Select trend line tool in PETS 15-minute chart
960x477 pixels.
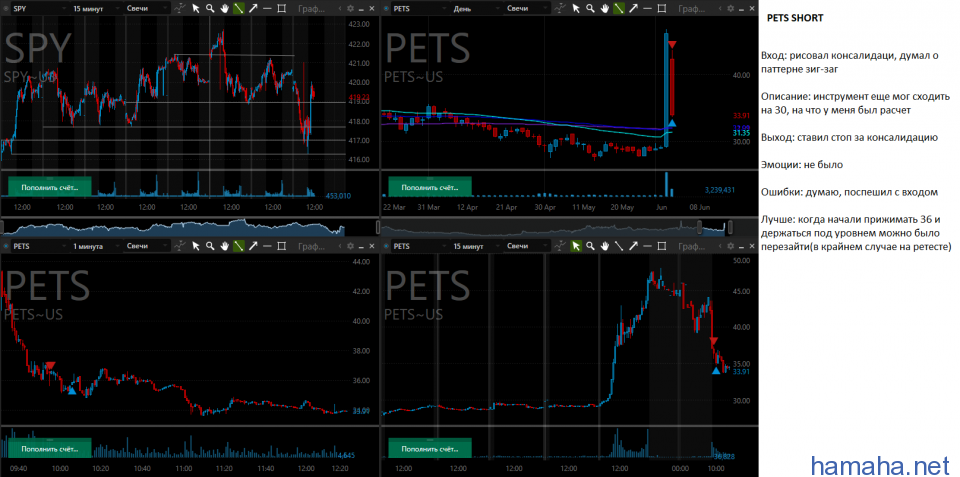619,246
